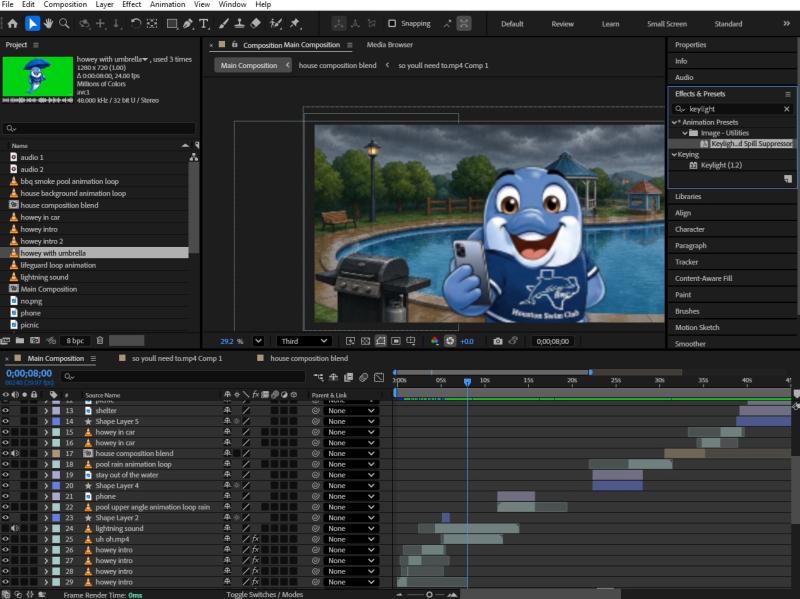Open the viewer magnification dropdown
This screenshot has height=599, width=800.
(x=258, y=341)
